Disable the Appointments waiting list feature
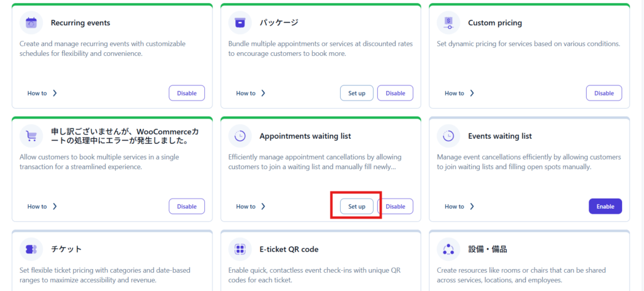644x291 pixels. coord(396,206)
